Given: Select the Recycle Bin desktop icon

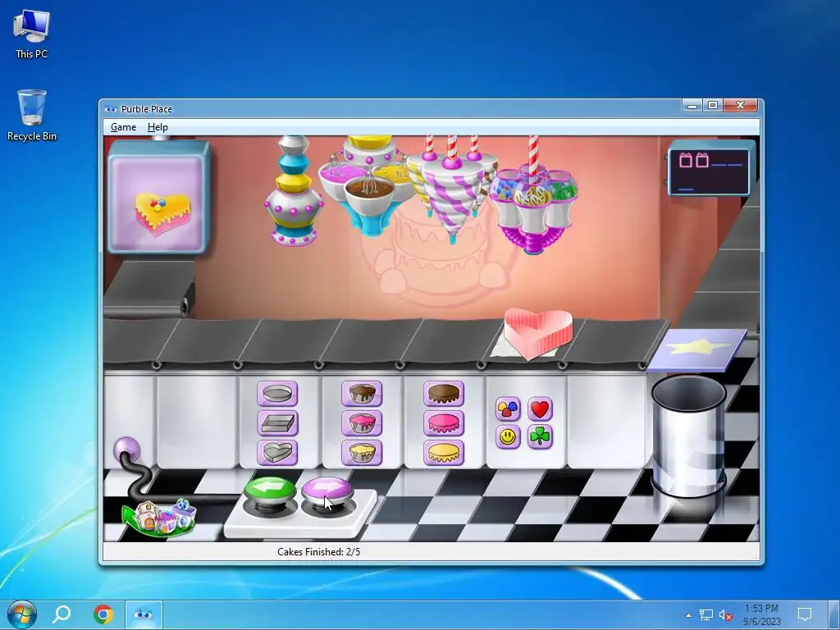Looking at the screenshot, I should tap(32, 115).
